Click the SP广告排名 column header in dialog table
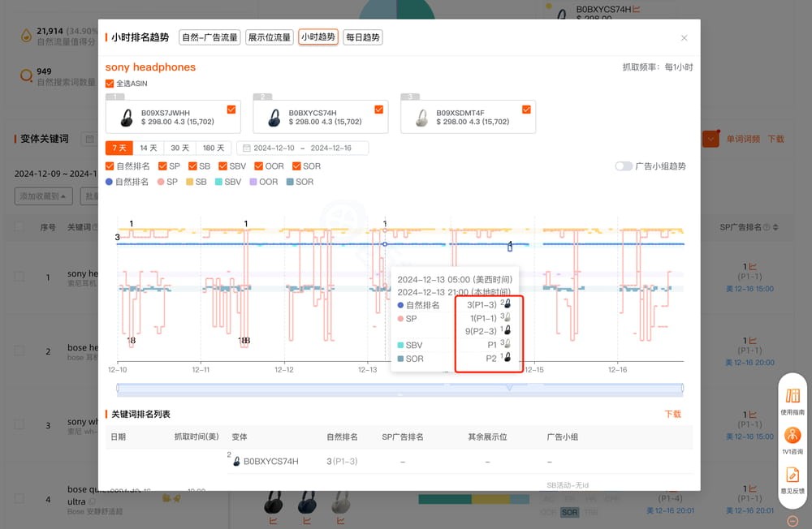 pyautogui.click(x=403, y=437)
